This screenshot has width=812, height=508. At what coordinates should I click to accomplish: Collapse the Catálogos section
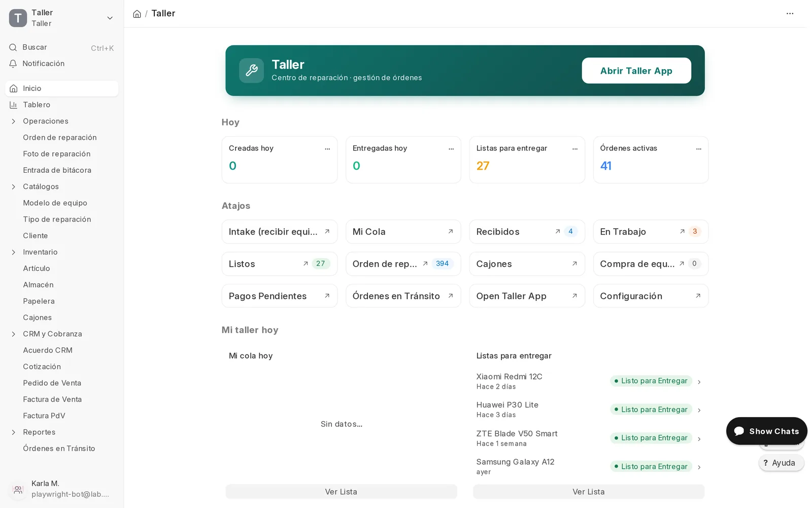pos(14,187)
